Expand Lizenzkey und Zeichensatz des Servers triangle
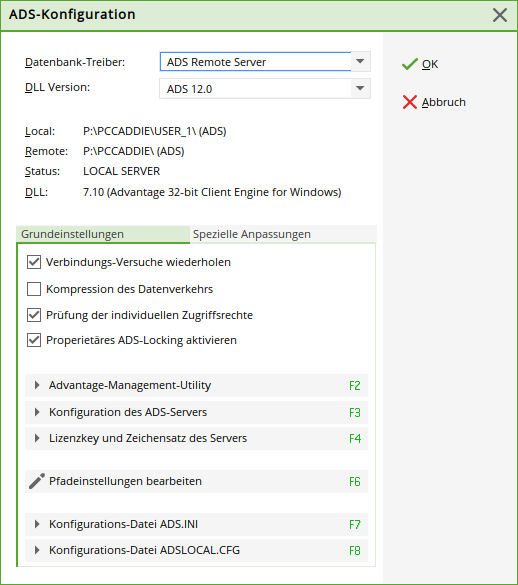 point(37,438)
